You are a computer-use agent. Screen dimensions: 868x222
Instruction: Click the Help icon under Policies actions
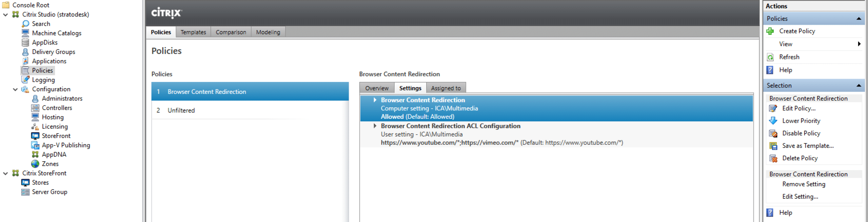[x=770, y=70]
